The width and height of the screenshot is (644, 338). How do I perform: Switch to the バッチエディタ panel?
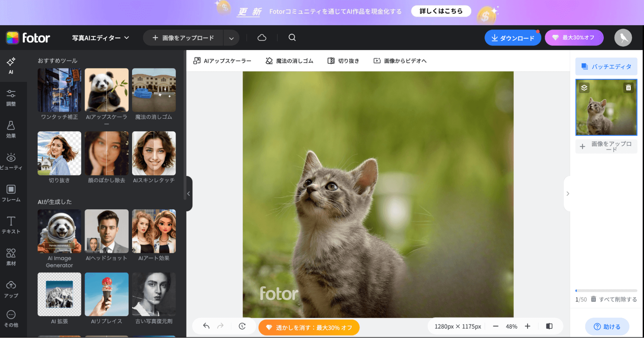click(606, 66)
